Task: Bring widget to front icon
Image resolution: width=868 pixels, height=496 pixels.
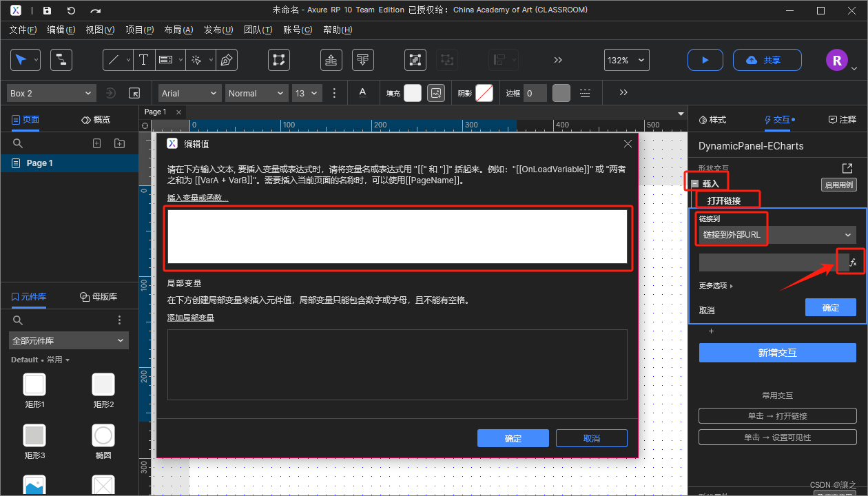Action: [x=331, y=60]
